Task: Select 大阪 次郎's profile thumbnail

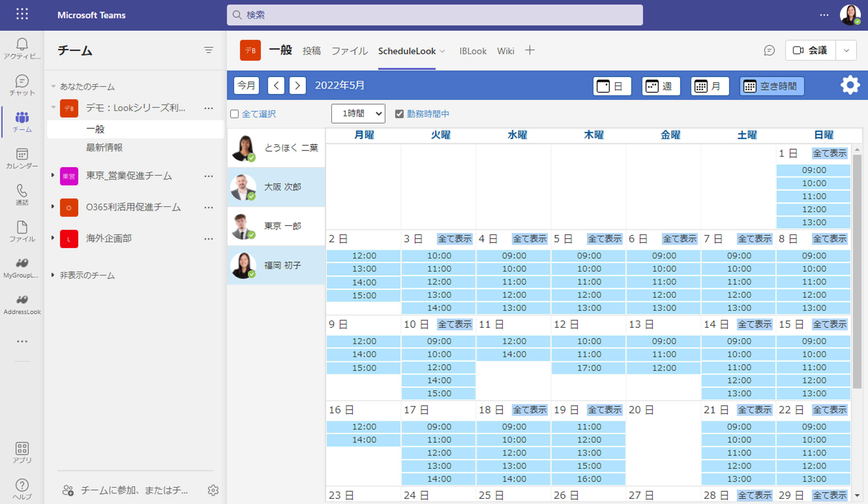Action: [244, 187]
